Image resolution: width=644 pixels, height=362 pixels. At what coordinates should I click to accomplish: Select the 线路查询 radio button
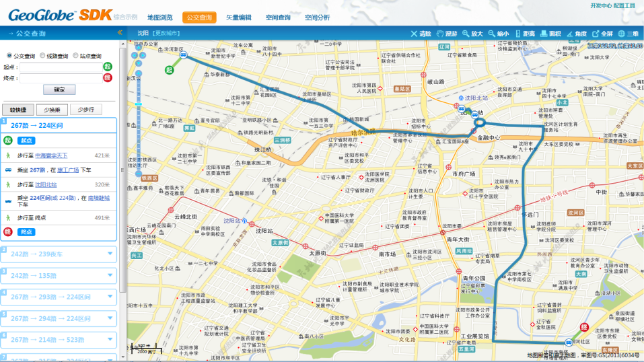[x=42, y=56]
